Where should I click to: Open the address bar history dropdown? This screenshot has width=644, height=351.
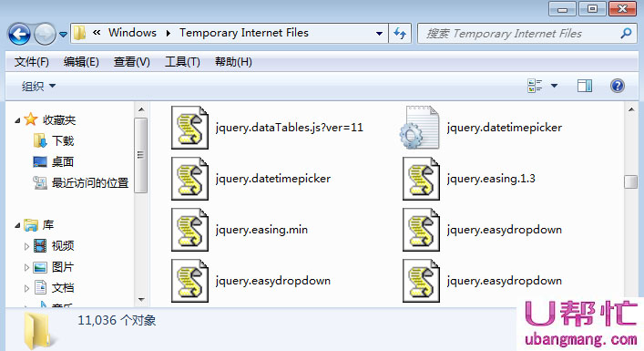pyautogui.click(x=379, y=34)
